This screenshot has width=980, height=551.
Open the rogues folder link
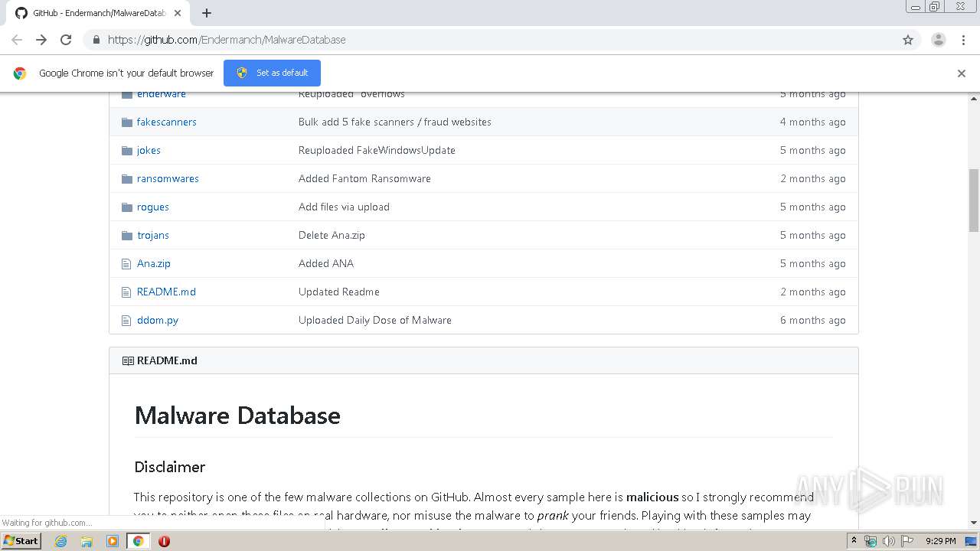tap(153, 207)
